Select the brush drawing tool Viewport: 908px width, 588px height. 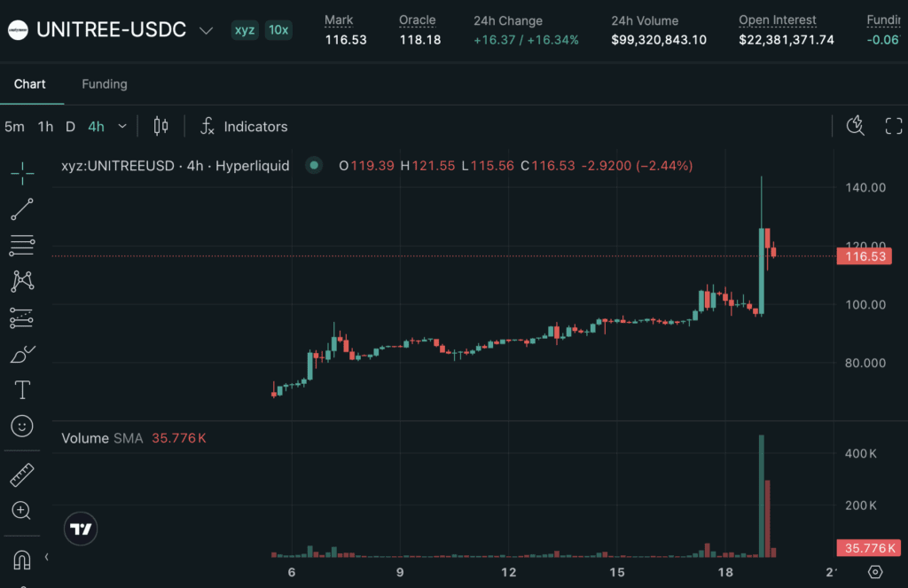22,354
